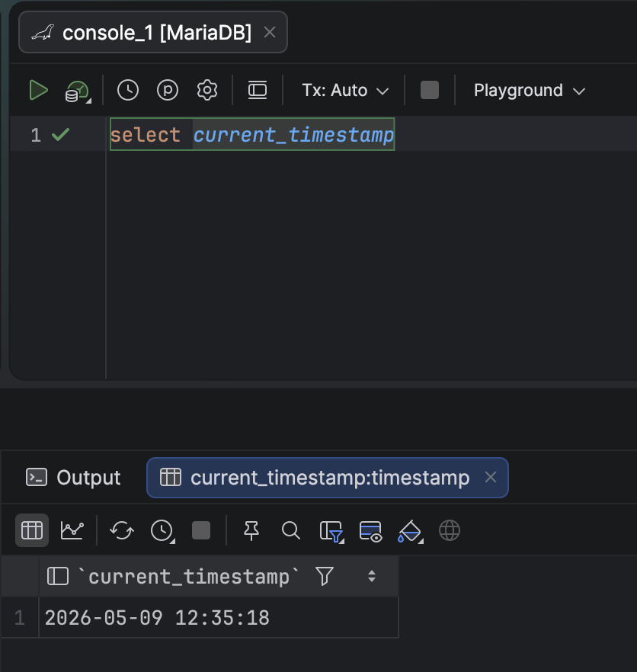This screenshot has width=637, height=672.
Task: Click the green checkmark on line 1
Action: 60,135
